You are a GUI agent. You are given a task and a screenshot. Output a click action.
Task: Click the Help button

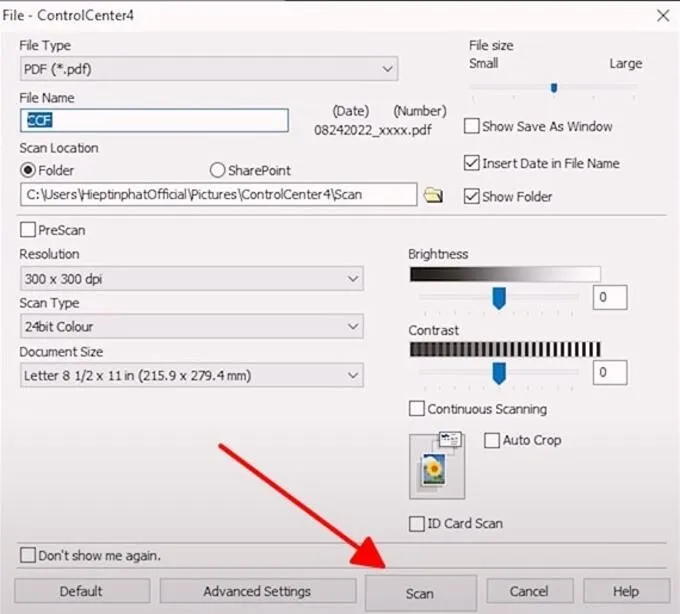coord(626,591)
